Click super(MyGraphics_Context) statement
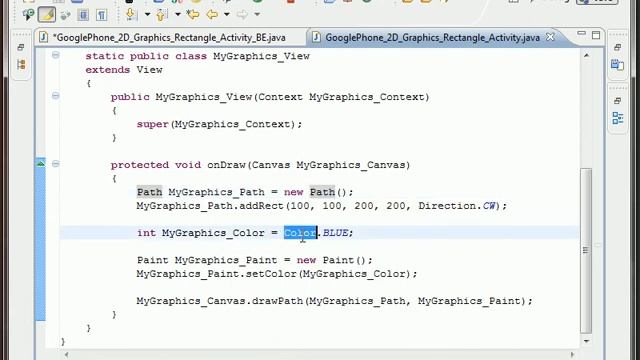Viewport: 640px width, 360px height. (x=220, y=124)
